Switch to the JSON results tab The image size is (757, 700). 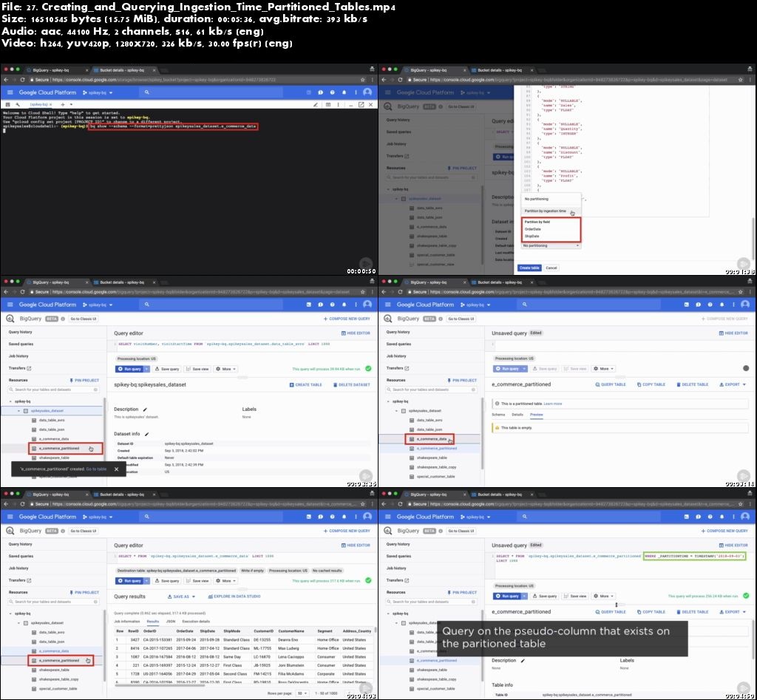tap(171, 622)
